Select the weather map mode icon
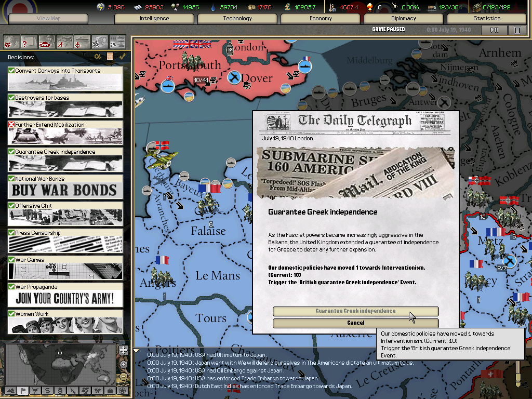532x399 pixels. coord(35,391)
